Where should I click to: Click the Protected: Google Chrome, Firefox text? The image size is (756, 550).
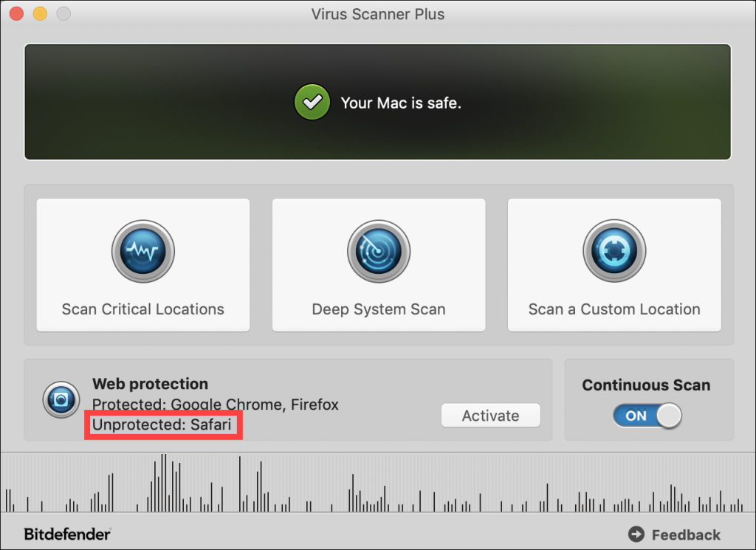pos(215,404)
